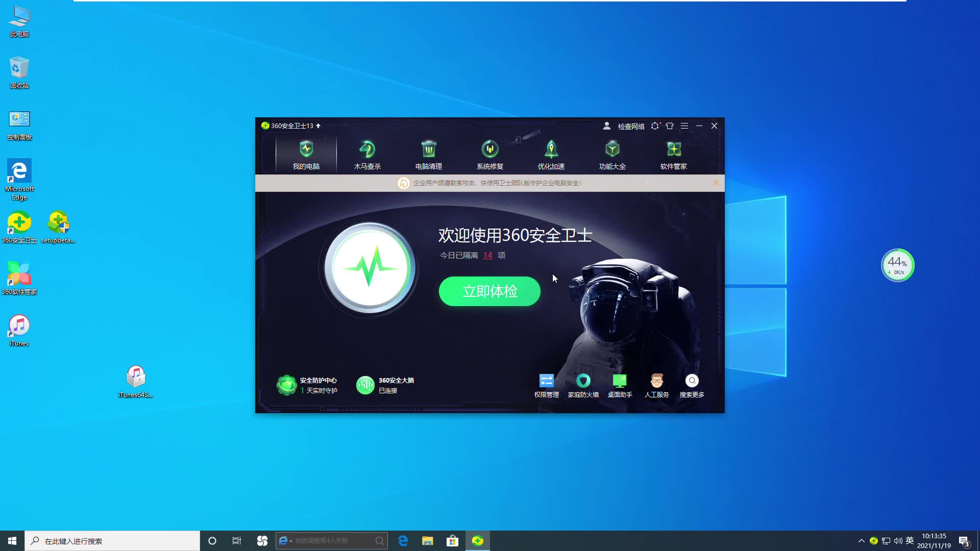The width and height of the screenshot is (980, 551).
Task: Launch 桌面助手 tool
Action: pyautogui.click(x=620, y=386)
